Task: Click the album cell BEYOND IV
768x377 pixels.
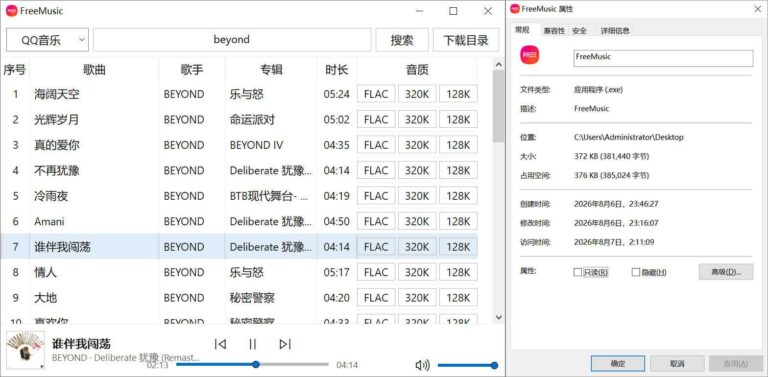Action: [256, 145]
